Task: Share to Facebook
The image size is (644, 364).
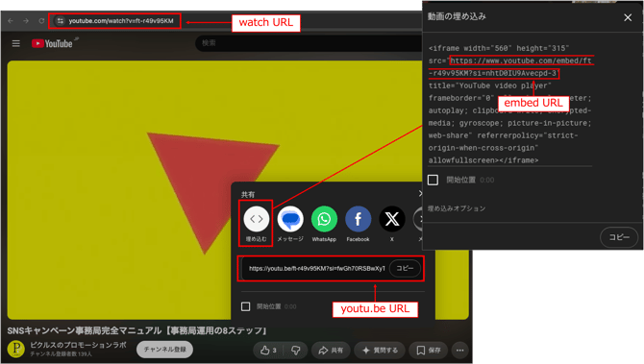Action: coord(358,219)
